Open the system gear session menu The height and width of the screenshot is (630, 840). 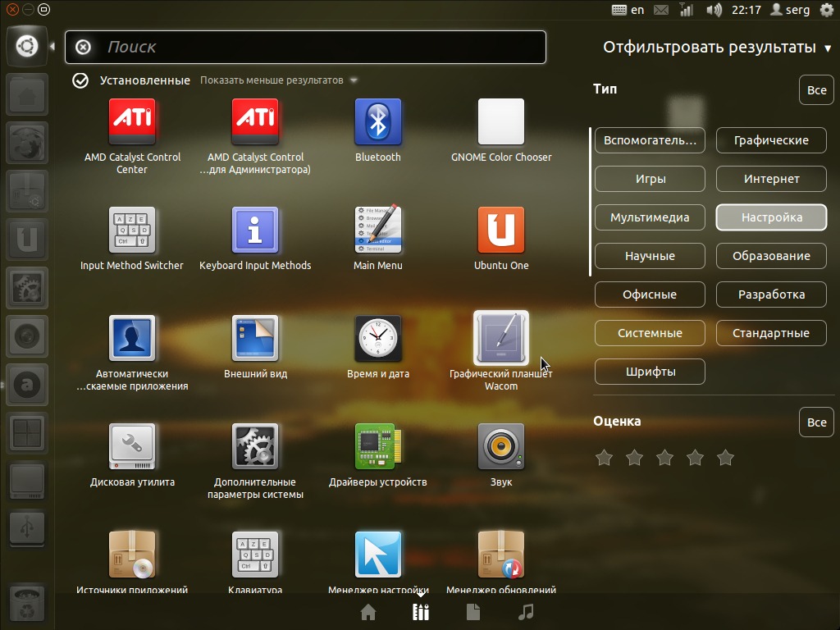pyautogui.click(x=827, y=10)
